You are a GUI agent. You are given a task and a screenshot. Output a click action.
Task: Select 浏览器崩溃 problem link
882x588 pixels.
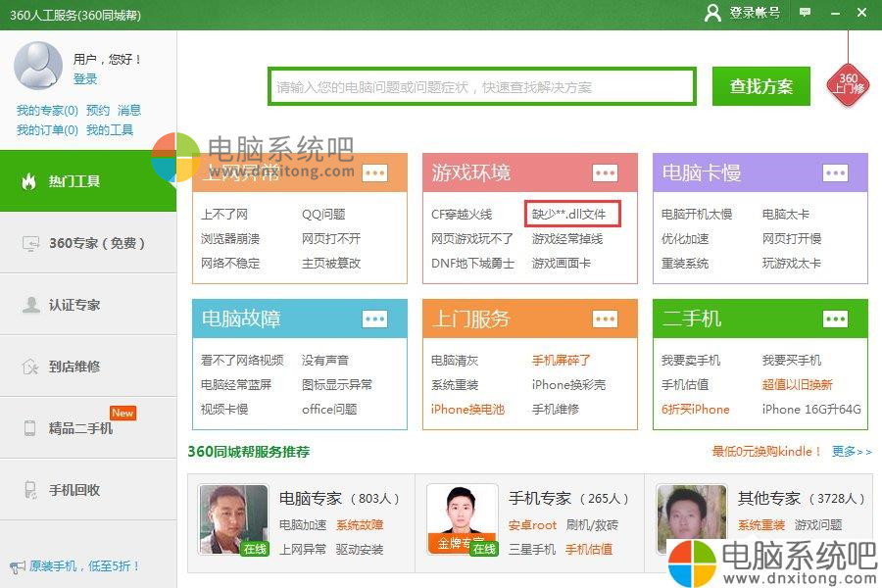tap(230, 238)
